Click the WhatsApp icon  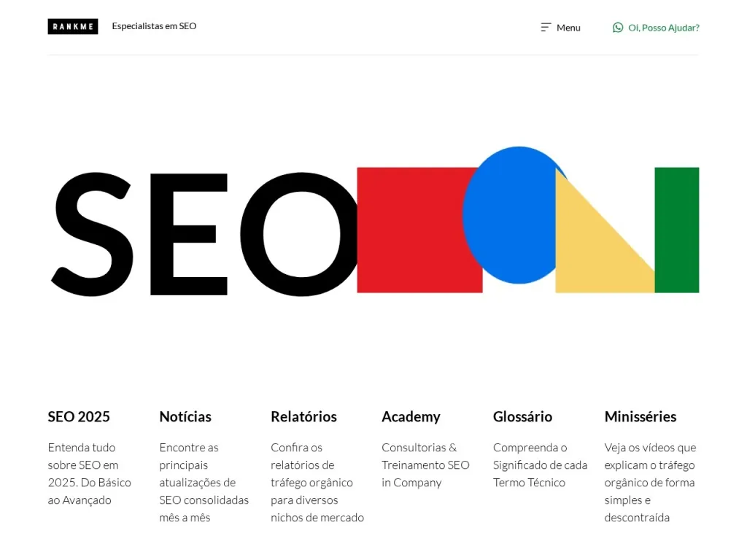pos(618,28)
